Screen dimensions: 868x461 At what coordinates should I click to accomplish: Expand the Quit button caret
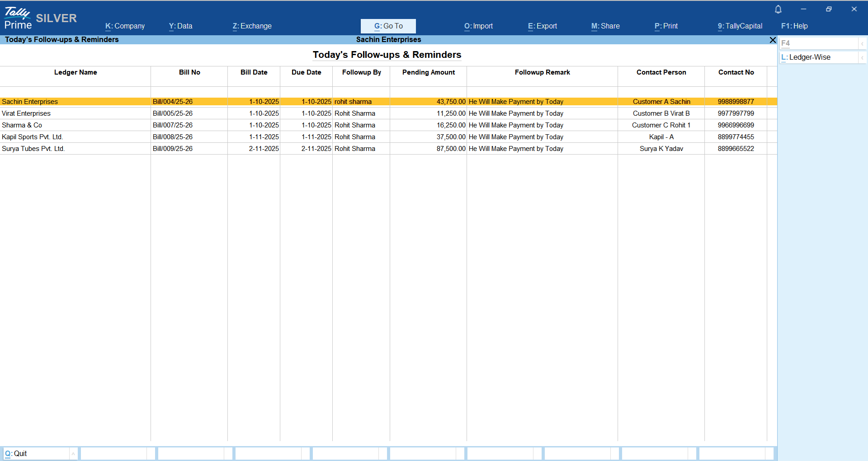[x=73, y=454]
